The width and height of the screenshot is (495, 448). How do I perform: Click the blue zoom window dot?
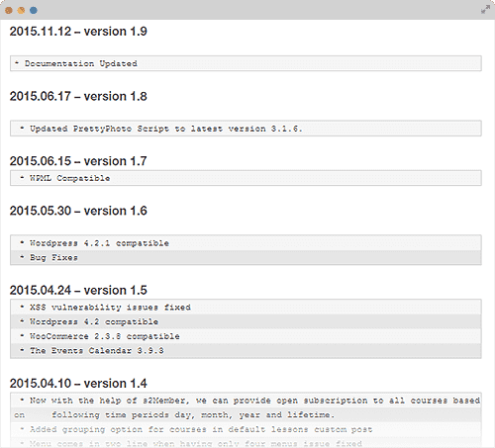34,10
